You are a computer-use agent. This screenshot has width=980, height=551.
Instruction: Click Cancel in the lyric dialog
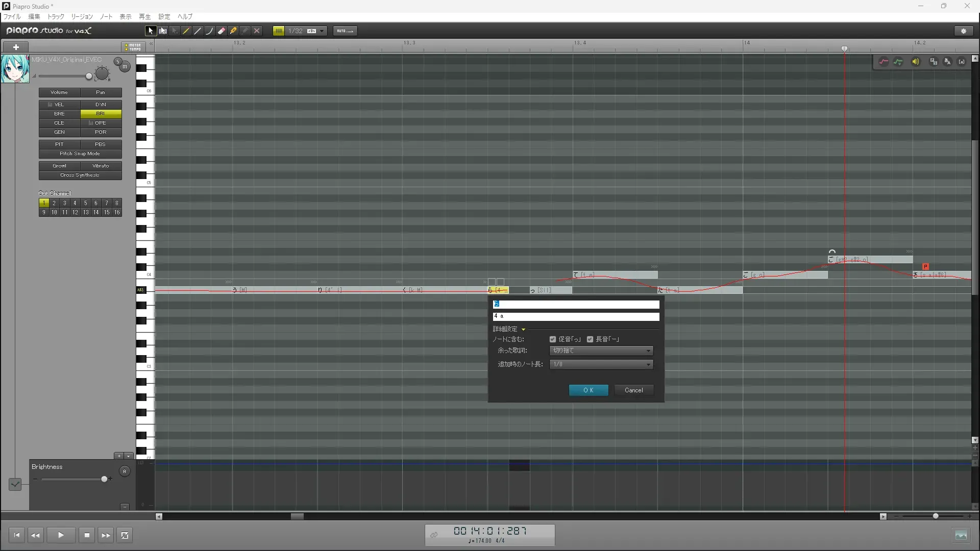(x=633, y=390)
